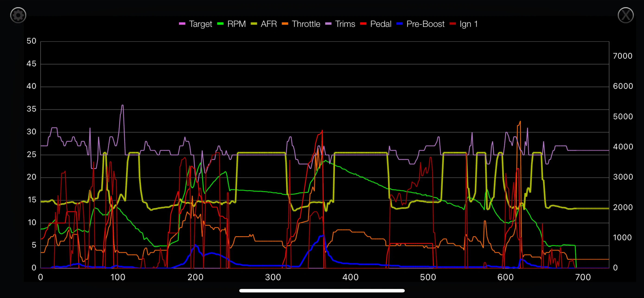Toggle the Pedal series in legend
The image size is (644, 298).
point(376,24)
